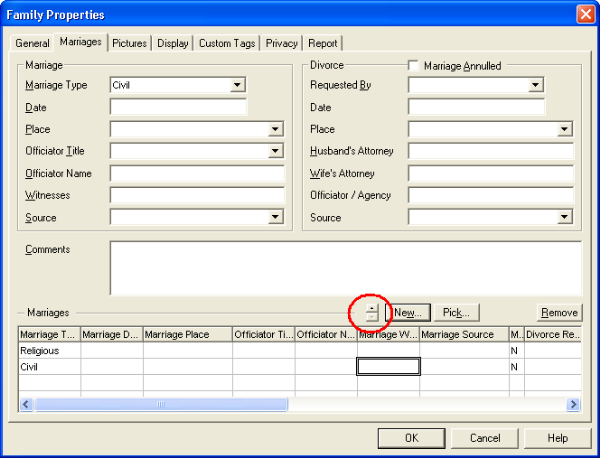Open the Custom Tags tab
600x458 pixels.
(227, 43)
